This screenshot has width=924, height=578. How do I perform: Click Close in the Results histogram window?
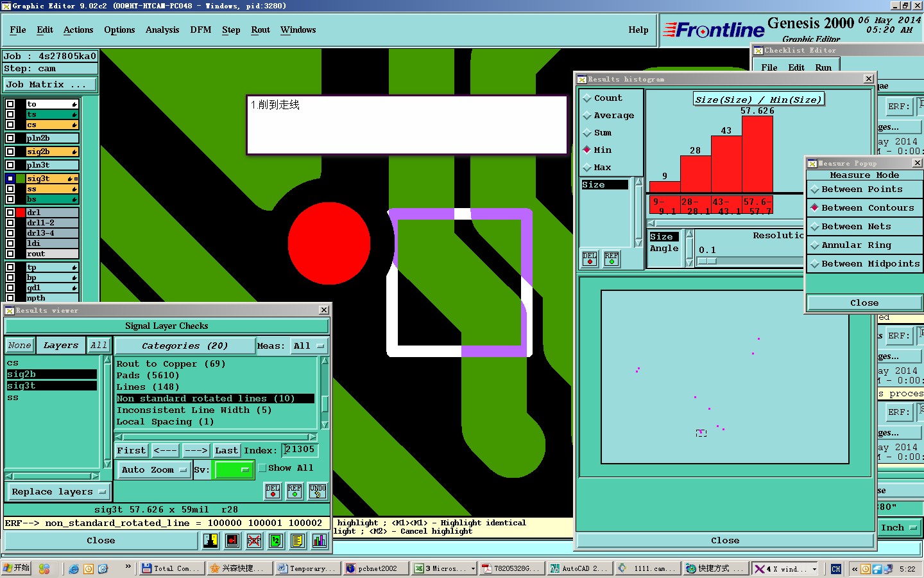coord(725,541)
